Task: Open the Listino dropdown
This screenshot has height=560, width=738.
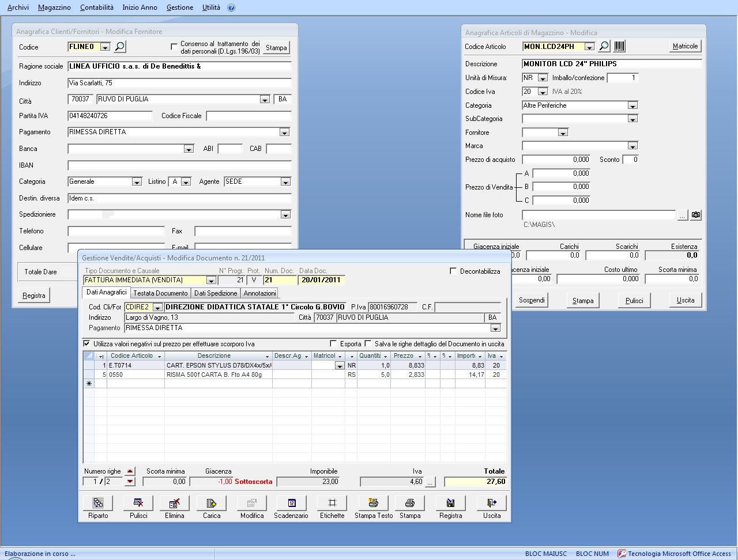Action: 186,182
